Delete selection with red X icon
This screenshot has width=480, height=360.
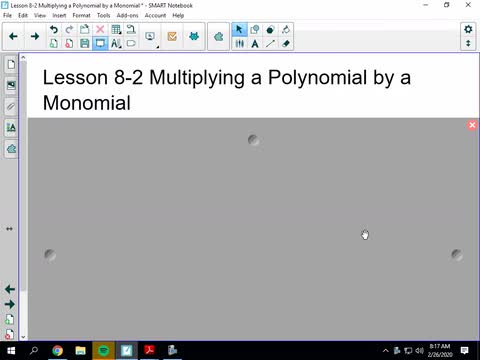(100, 30)
